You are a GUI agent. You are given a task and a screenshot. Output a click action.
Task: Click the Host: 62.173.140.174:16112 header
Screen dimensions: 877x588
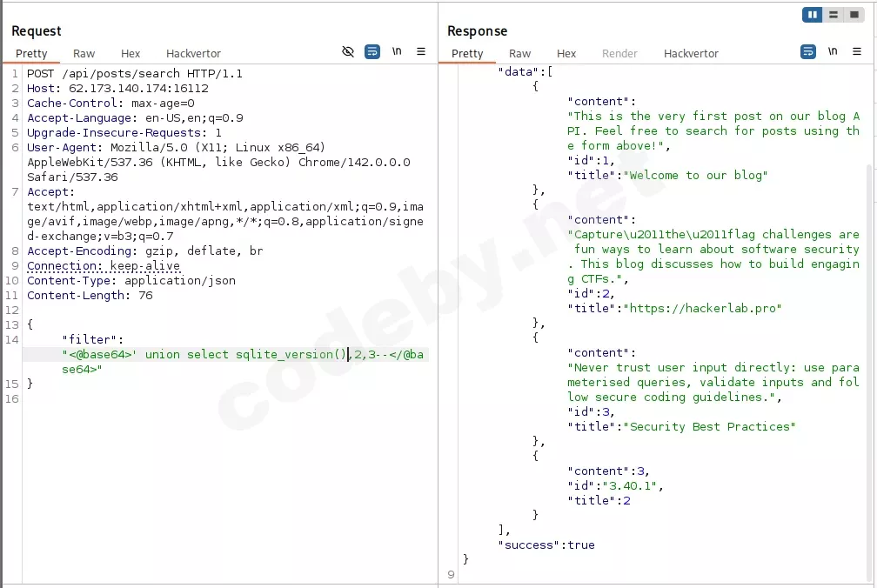click(x=117, y=89)
